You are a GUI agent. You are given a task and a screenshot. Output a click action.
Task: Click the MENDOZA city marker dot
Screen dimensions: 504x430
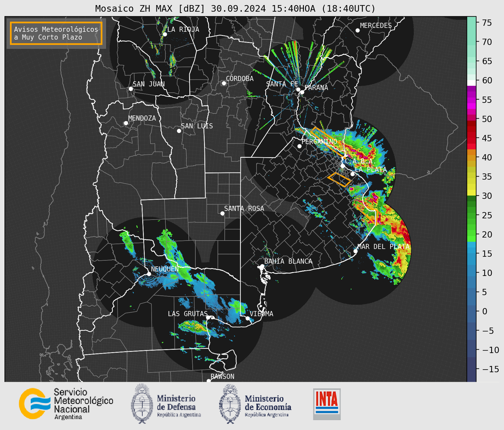pos(126,123)
